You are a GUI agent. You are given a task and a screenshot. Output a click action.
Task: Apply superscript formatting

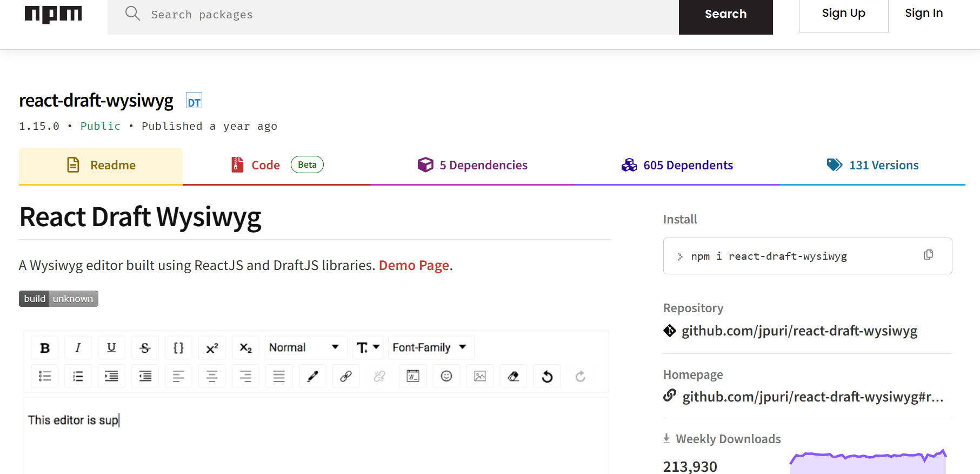(x=212, y=348)
